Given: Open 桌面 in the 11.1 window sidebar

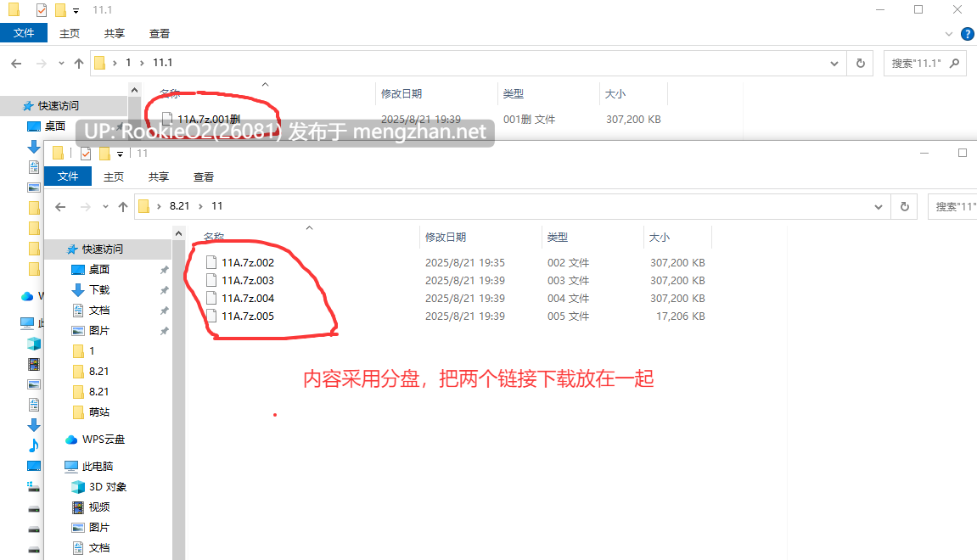Looking at the screenshot, I should (55, 126).
